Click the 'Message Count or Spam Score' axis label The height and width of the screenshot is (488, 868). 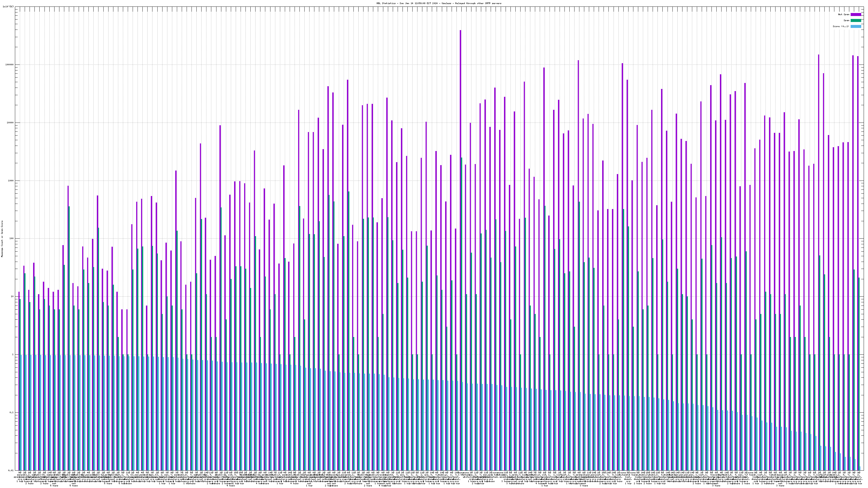(2, 239)
